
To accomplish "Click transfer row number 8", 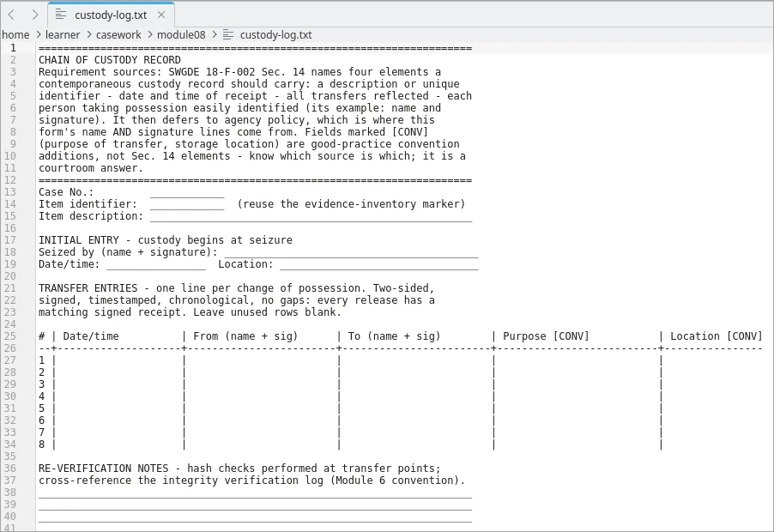I will (41, 444).
